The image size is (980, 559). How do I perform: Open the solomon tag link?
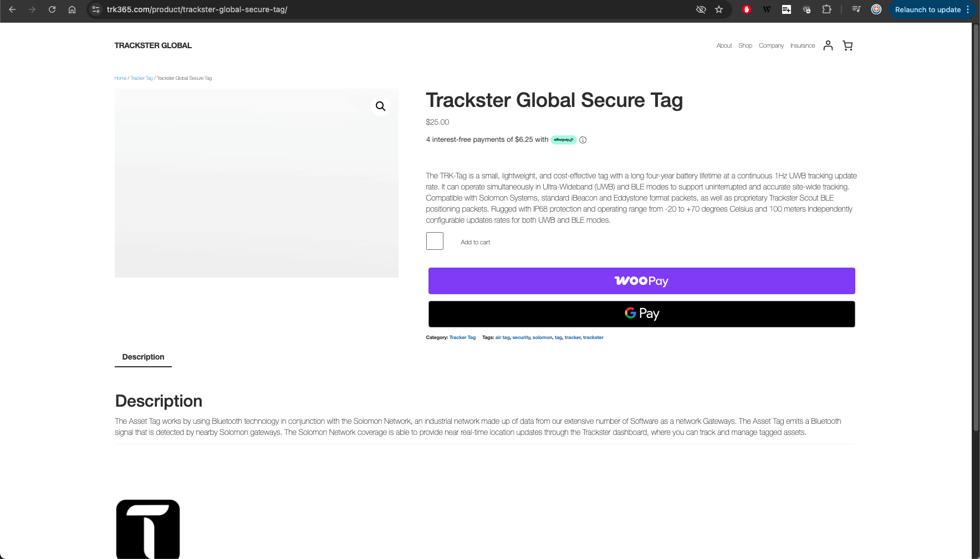(x=542, y=337)
